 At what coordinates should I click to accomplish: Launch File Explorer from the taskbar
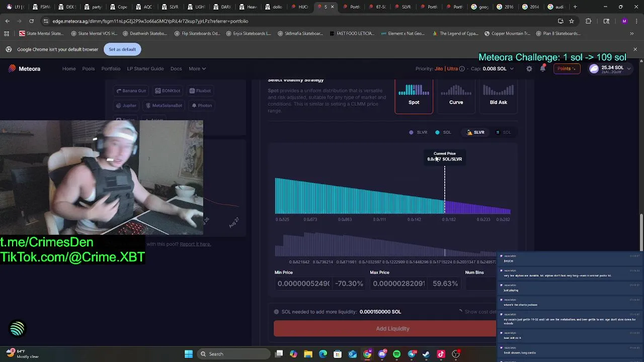tap(308, 354)
